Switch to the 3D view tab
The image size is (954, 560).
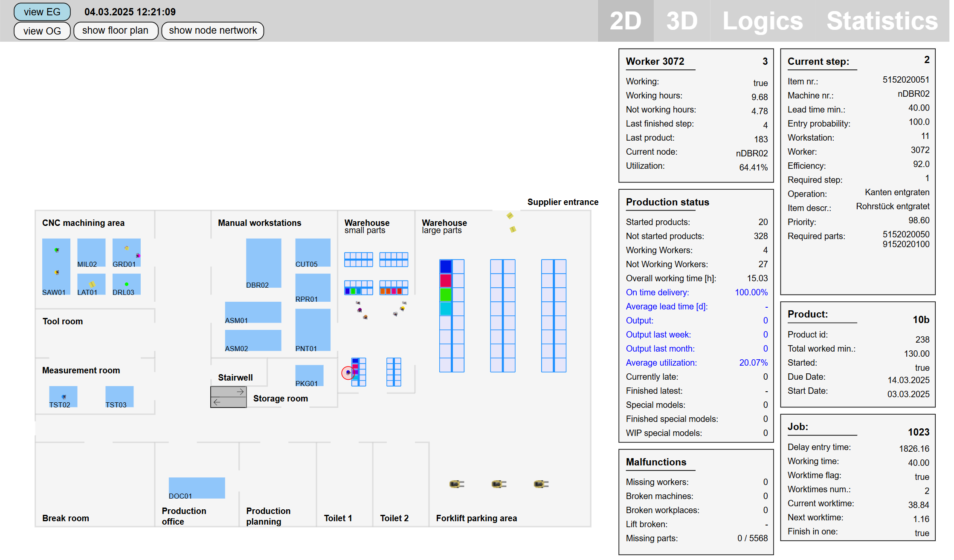pos(682,21)
